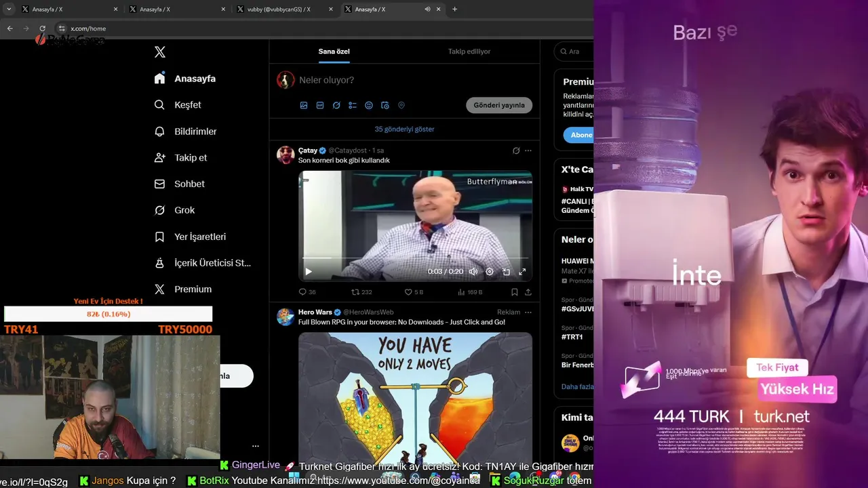Open Grok from the sidebar
The image size is (868, 488).
click(174, 210)
